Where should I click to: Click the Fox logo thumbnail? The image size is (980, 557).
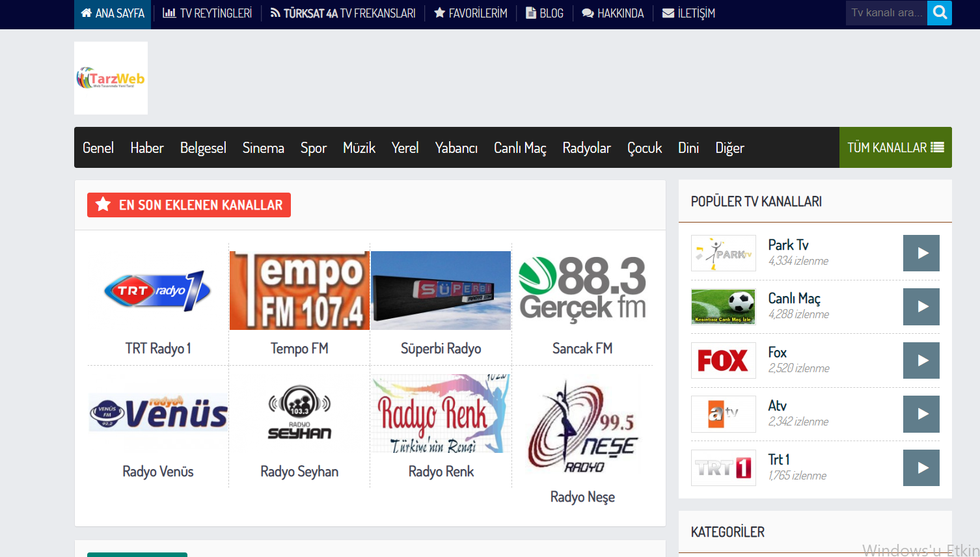point(724,360)
